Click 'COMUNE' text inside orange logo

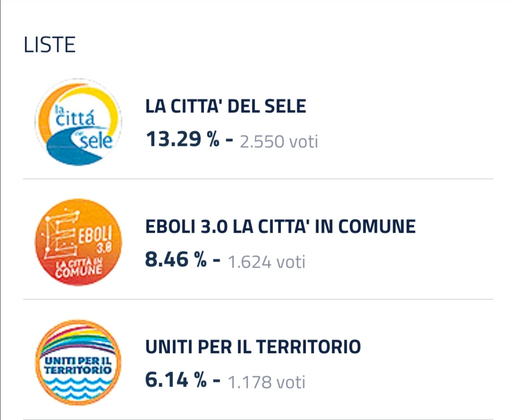78,271
